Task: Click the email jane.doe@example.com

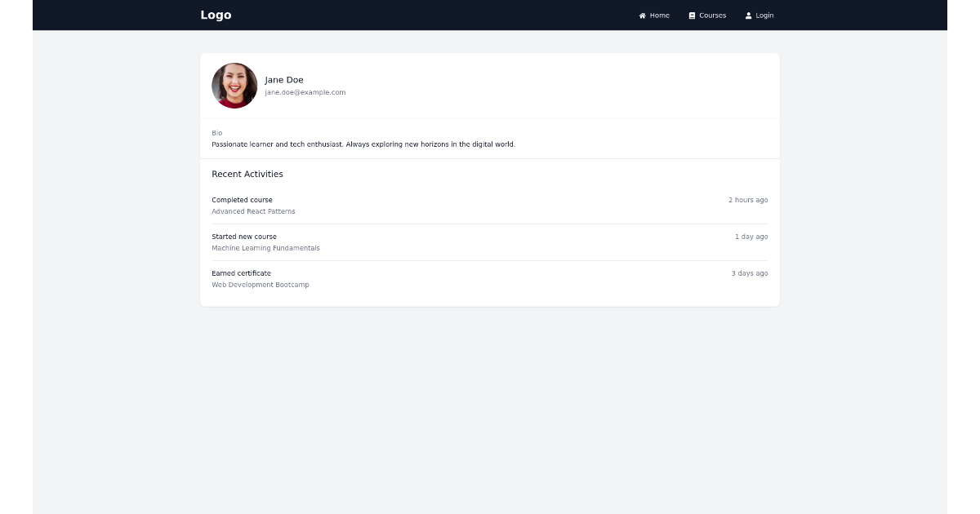Action: point(305,92)
